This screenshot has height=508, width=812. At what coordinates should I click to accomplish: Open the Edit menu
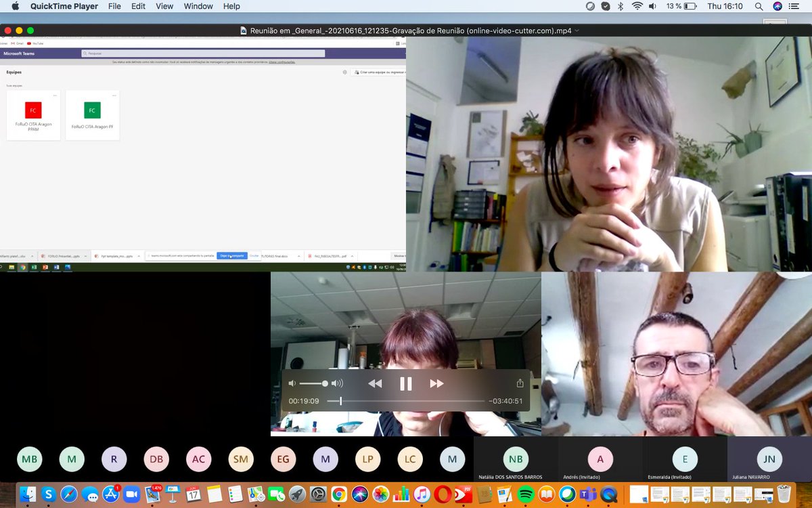[x=138, y=6]
